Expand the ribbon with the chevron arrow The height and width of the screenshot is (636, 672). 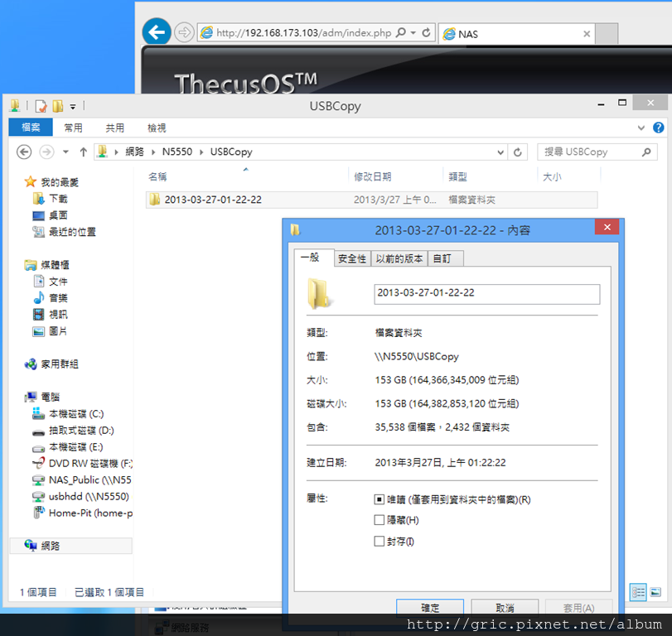[x=641, y=128]
